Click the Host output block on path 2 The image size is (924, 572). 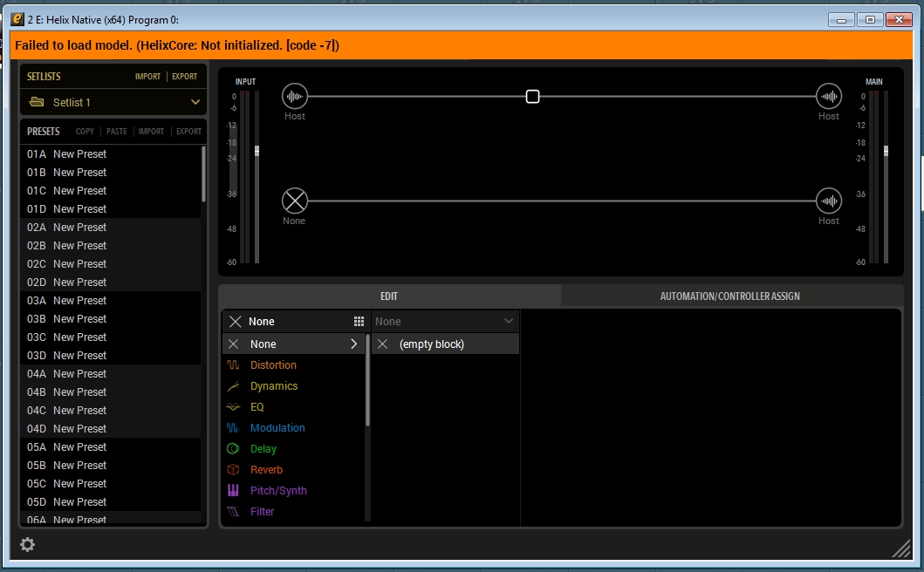click(829, 201)
